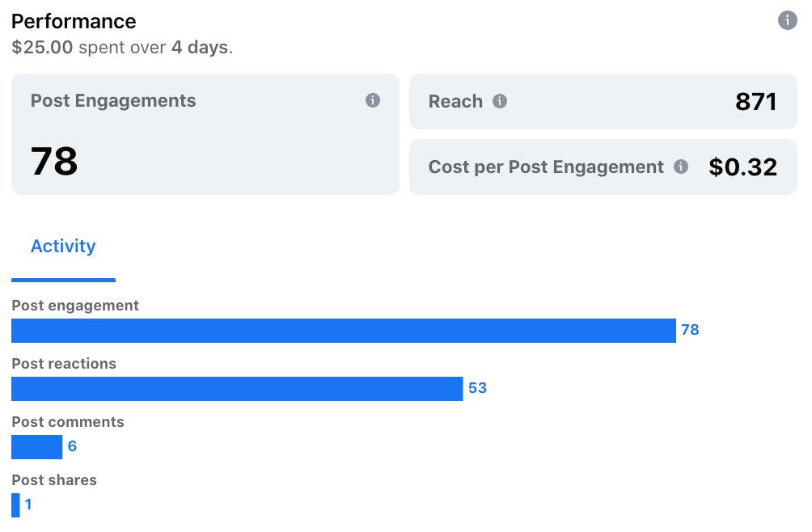Click the Post reactions label

[x=64, y=364]
